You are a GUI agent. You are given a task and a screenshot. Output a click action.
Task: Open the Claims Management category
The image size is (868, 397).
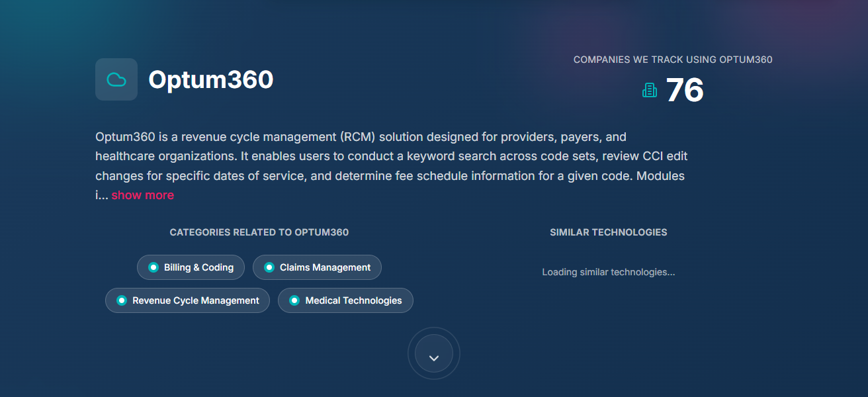[x=317, y=267]
